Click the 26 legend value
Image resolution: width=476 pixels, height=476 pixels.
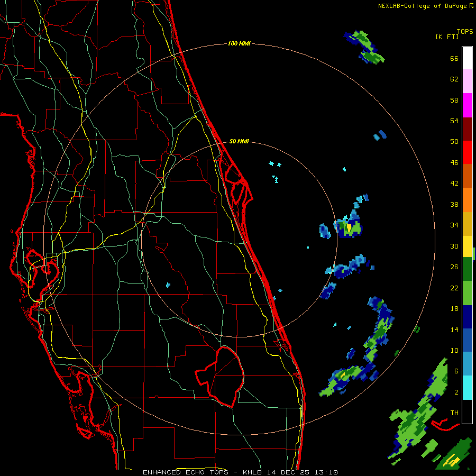[454, 267]
